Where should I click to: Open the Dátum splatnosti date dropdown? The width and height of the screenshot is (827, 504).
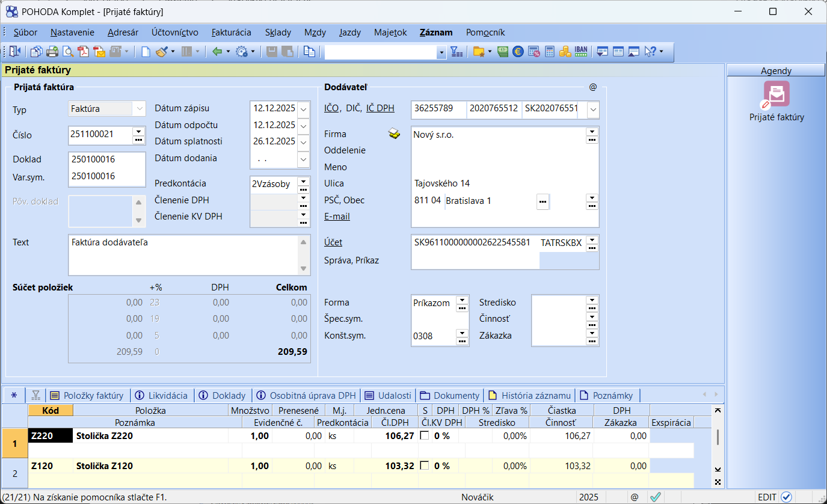[303, 142]
